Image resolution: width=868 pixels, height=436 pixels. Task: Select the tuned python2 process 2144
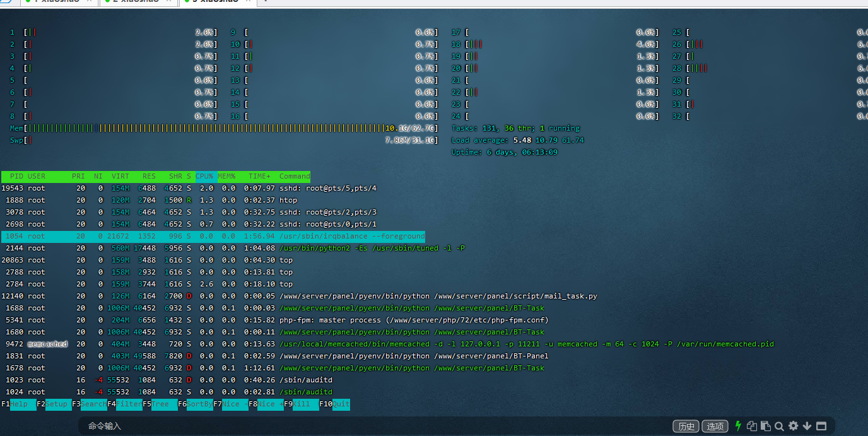click(233, 248)
